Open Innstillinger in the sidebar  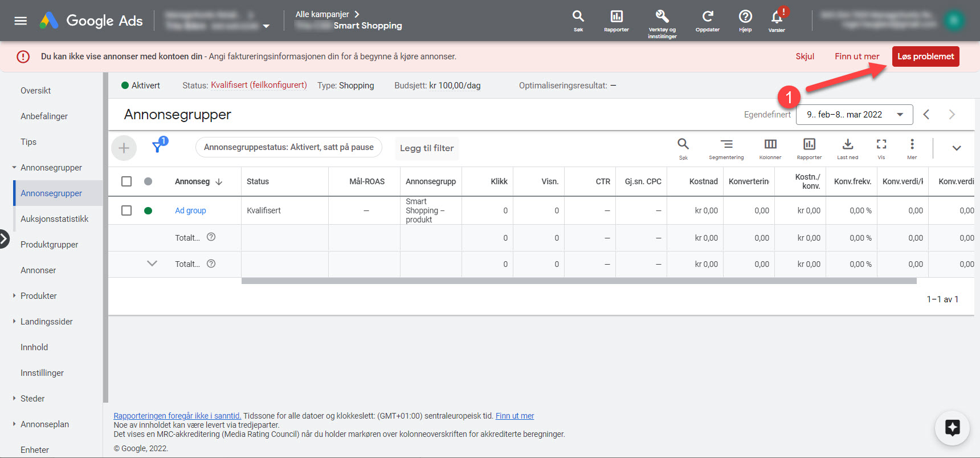(42, 373)
